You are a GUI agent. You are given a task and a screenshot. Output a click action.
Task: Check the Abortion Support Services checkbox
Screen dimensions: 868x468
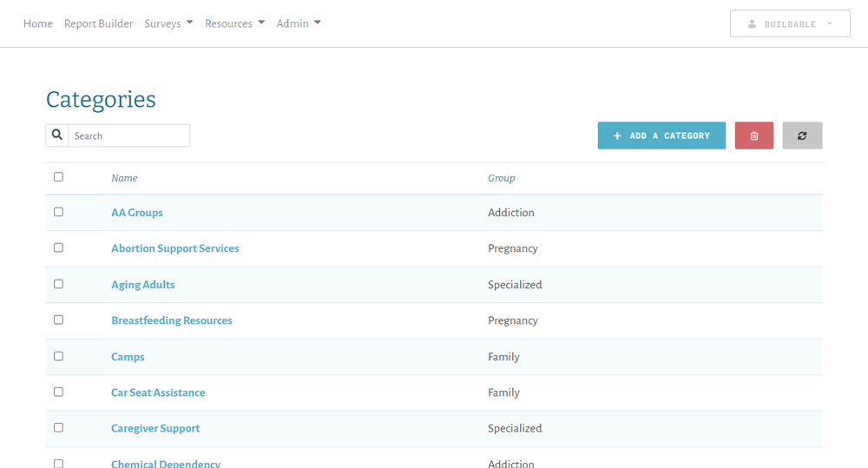pos(59,247)
